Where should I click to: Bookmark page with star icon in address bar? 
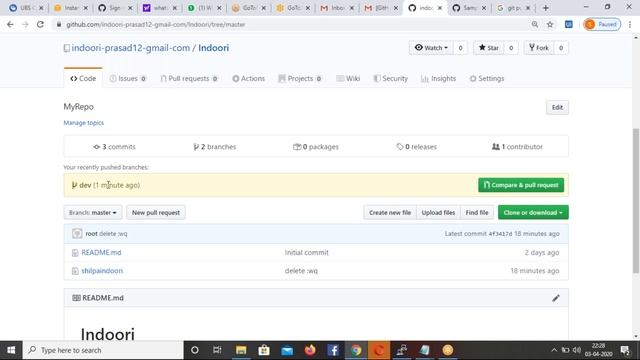click(x=550, y=24)
